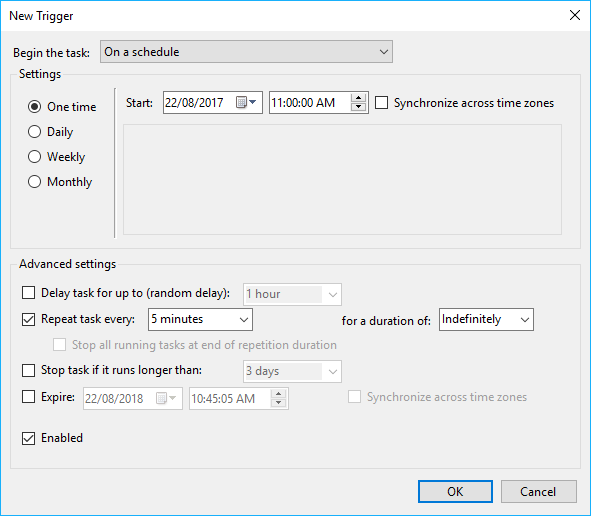Close the New Trigger dialog
The height and width of the screenshot is (516, 591).
(574, 15)
